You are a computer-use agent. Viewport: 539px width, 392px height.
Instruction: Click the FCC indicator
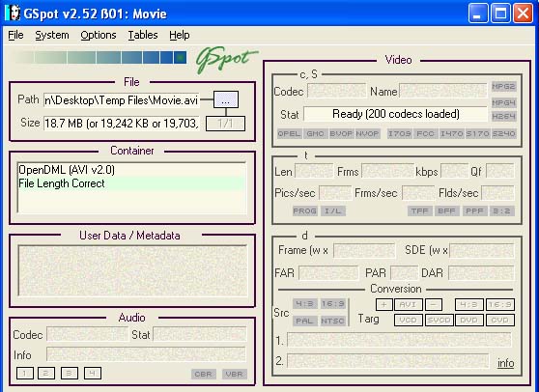click(426, 133)
